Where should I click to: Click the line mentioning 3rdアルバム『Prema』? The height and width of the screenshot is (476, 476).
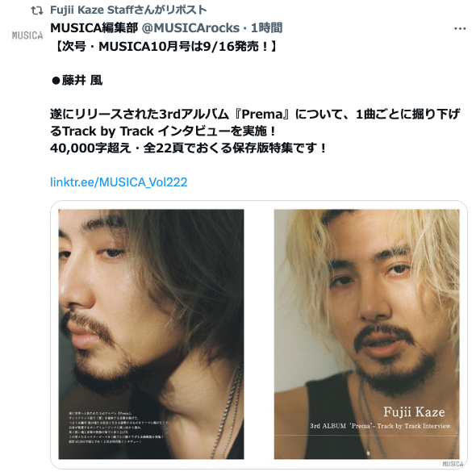coord(255,114)
